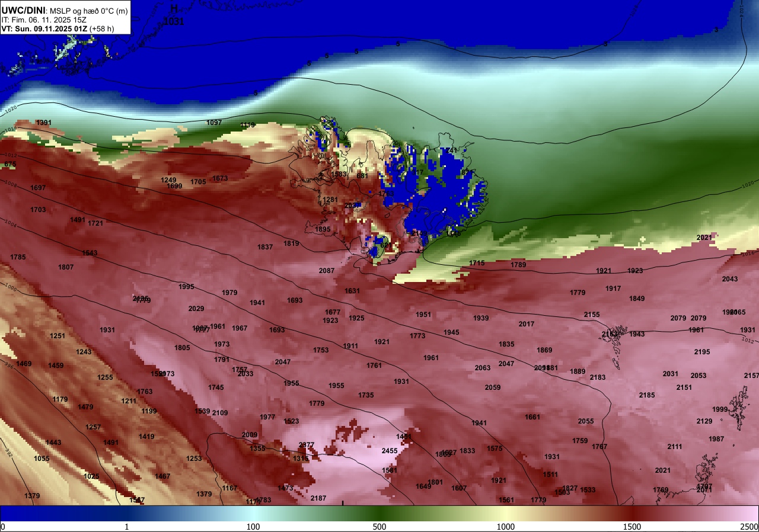Click the 1575 height value
This screenshot has width=759, height=532.
[495, 448]
